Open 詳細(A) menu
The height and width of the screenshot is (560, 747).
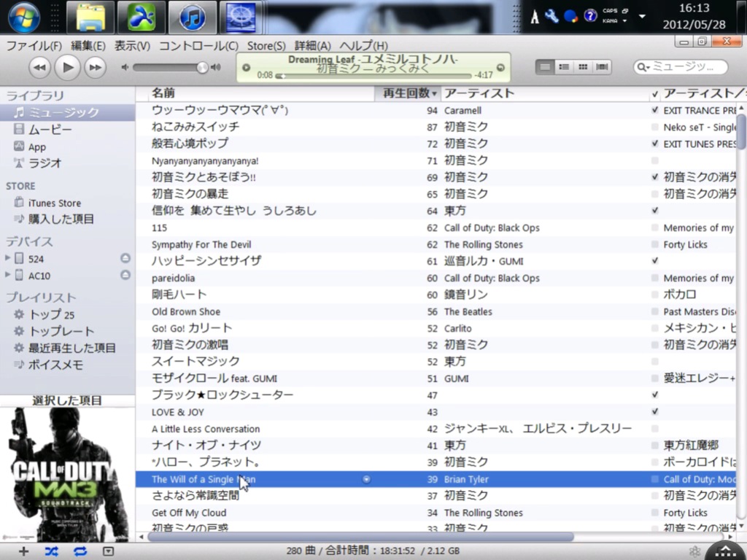(x=312, y=46)
